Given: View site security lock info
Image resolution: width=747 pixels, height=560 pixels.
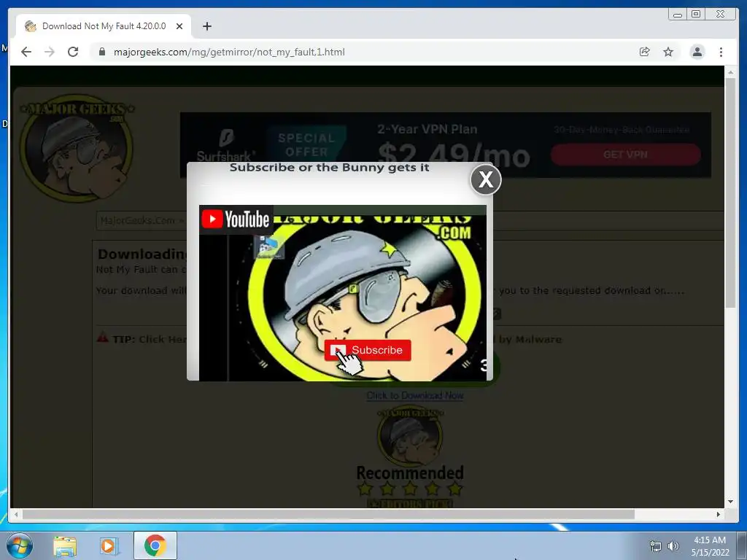Looking at the screenshot, I should [x=101, y=52].
